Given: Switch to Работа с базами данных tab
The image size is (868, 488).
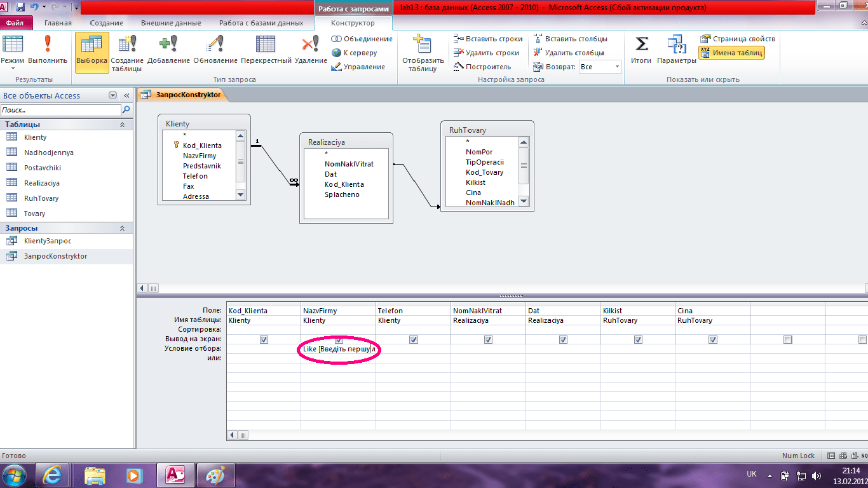Looking at the screenshot, I should pos(261,23).
